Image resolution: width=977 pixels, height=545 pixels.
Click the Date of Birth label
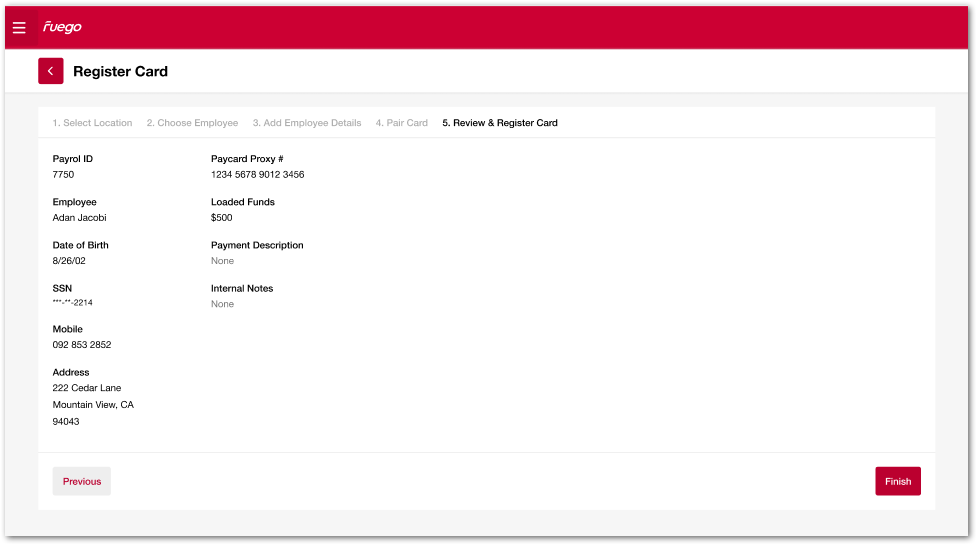click(x=80, y=245)
